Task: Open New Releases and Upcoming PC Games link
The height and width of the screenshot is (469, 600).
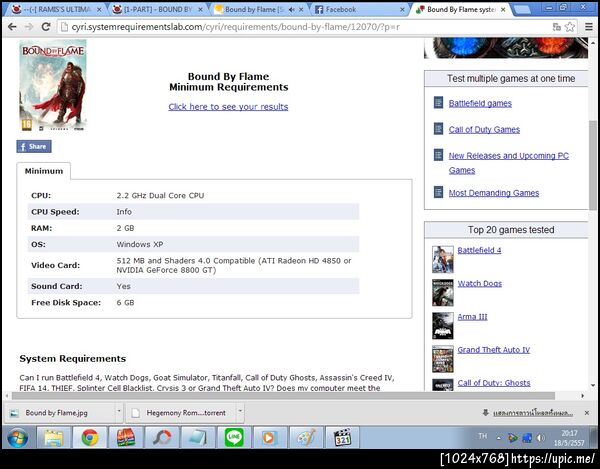Action: pos(509,163)
